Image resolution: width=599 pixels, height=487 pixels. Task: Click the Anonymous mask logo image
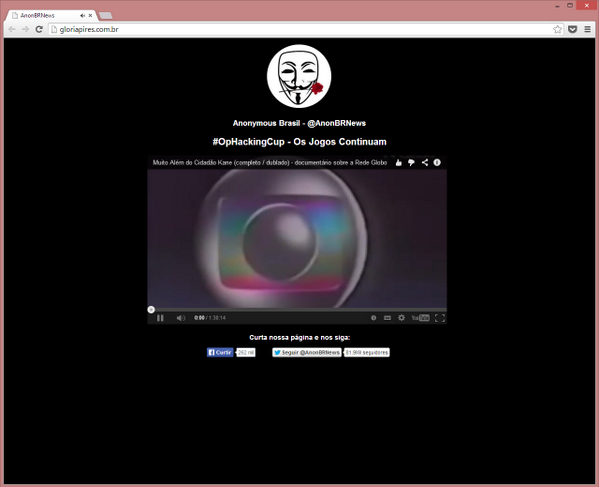(x=299, y=76)
